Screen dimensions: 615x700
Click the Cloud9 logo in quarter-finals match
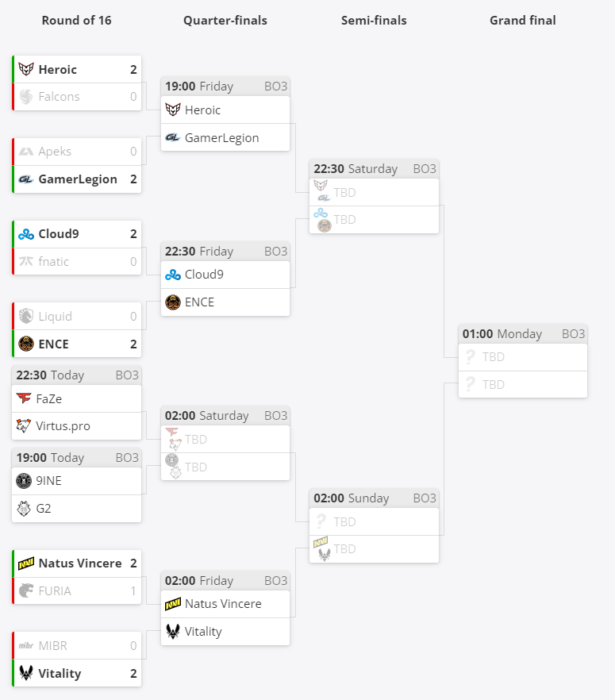click(x=173, y=275)
